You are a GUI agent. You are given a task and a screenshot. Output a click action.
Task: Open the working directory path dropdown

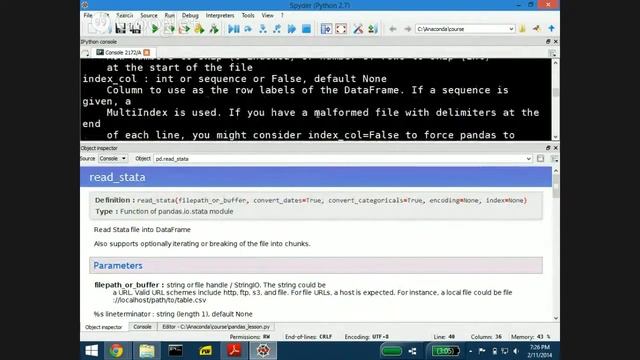[511, 29]
